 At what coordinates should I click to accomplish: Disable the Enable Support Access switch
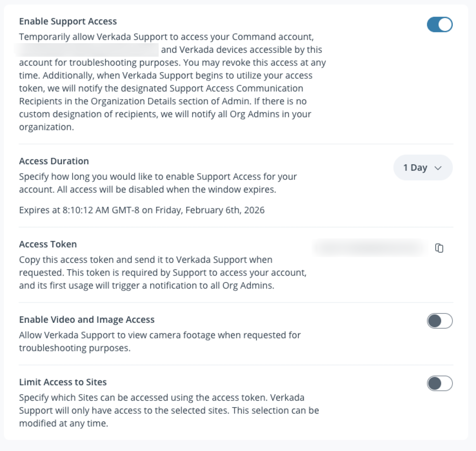click(x=440, y=24)
